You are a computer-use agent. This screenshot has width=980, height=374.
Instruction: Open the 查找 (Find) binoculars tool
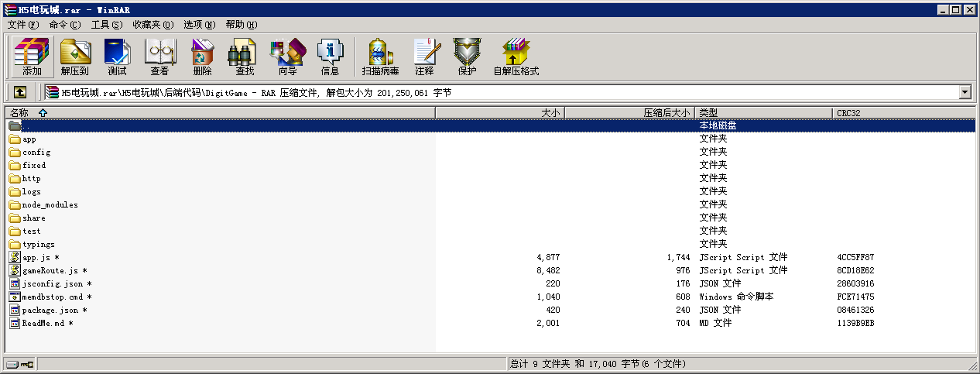245,57
